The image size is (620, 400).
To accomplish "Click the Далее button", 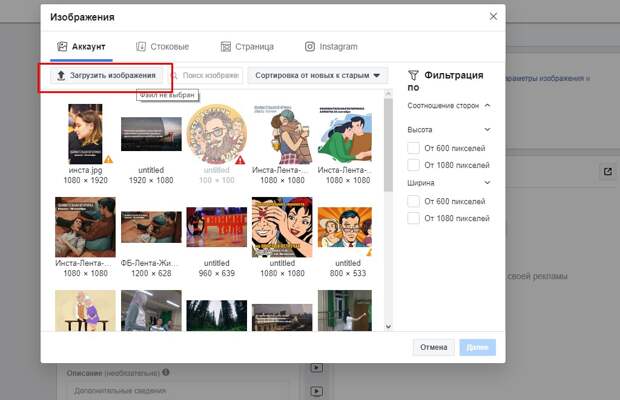I will coord(477,347).
